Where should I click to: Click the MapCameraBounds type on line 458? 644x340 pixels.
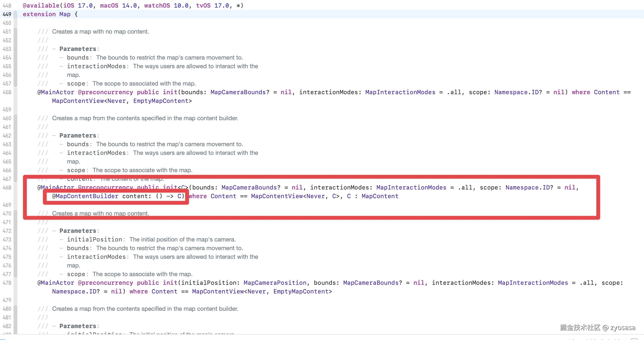[x=238, y=92]
